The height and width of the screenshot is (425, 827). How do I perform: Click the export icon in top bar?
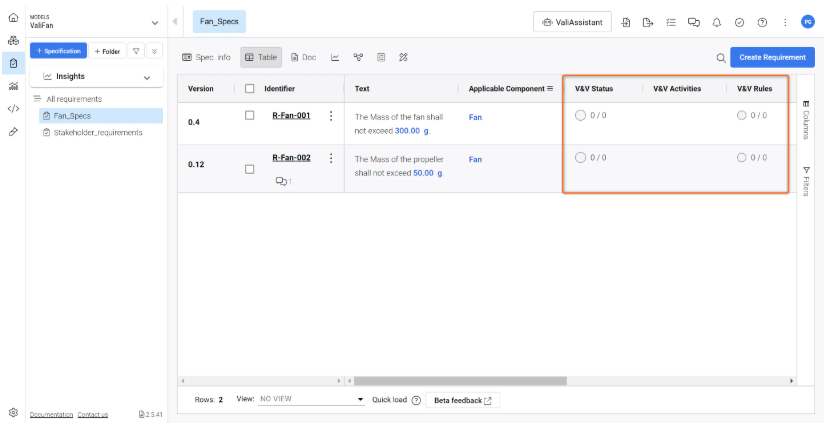pos(648,22)
